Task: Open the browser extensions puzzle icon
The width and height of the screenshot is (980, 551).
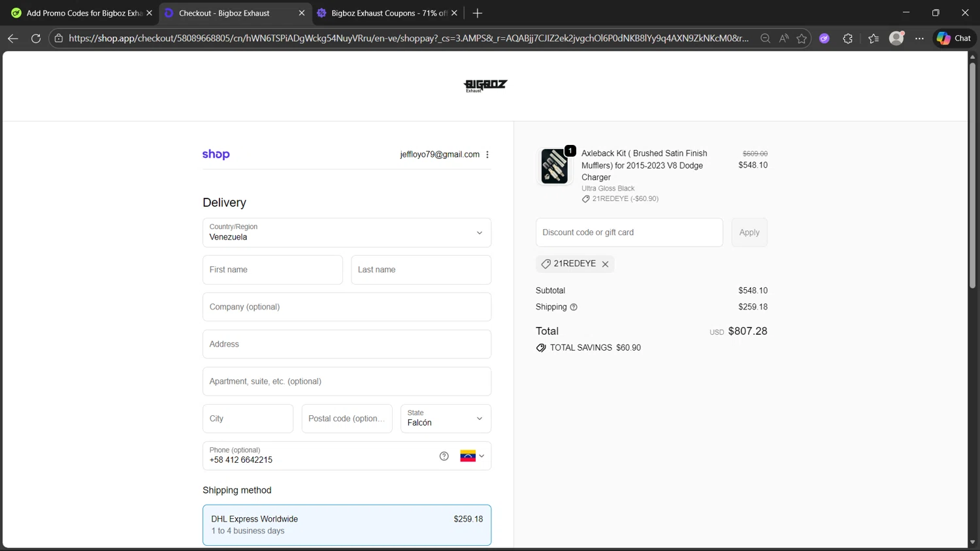Action: 848,39
